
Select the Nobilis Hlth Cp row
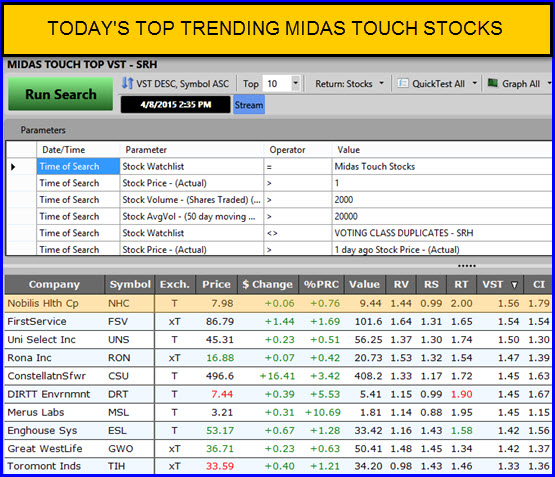point(278,303)
